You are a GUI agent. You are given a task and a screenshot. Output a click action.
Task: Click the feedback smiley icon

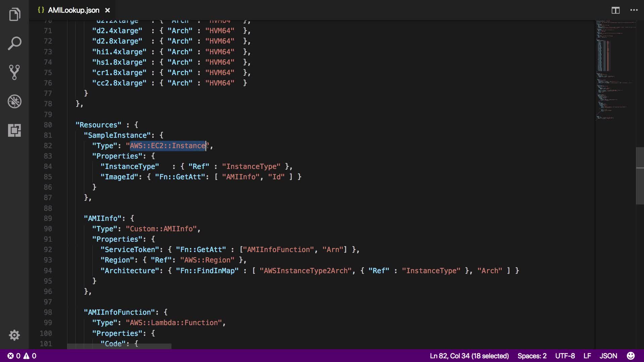[631, 356]
